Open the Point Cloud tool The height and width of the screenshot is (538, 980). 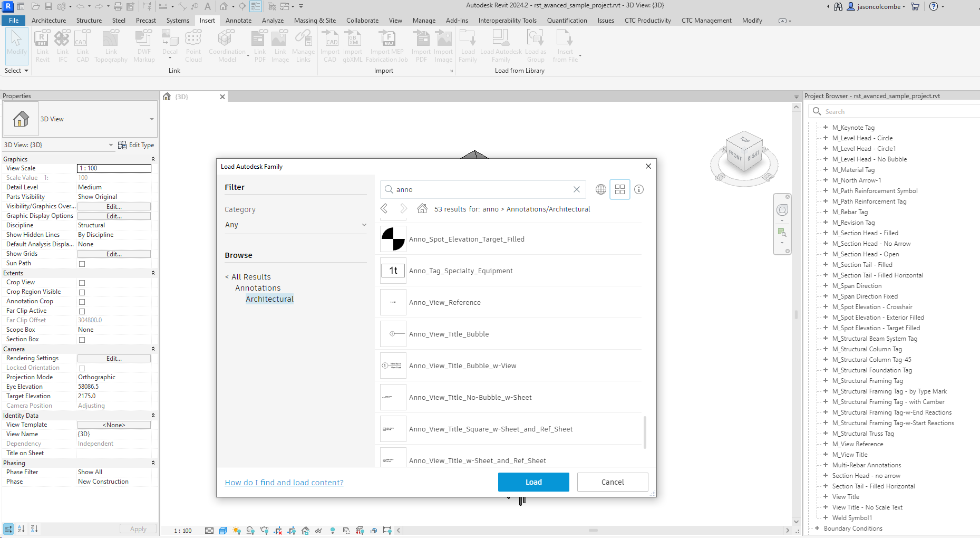pos(193,46)
